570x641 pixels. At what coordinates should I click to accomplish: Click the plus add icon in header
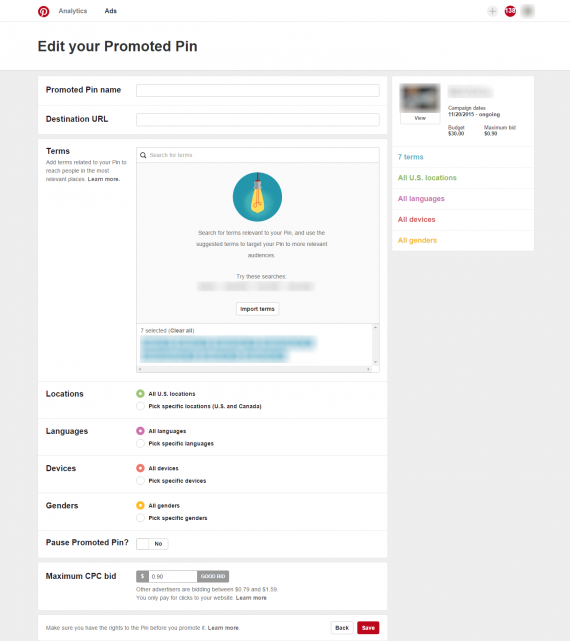coord(492,11)
